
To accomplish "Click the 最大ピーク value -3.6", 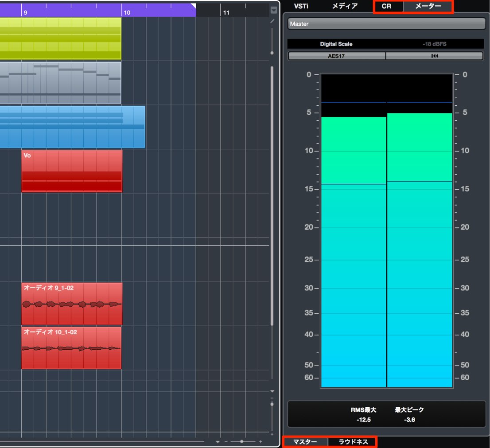I will [409, 420].
